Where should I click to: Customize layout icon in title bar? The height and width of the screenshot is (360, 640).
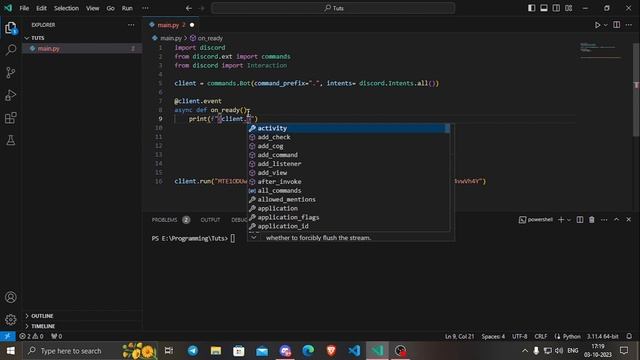tap(569, 8)
